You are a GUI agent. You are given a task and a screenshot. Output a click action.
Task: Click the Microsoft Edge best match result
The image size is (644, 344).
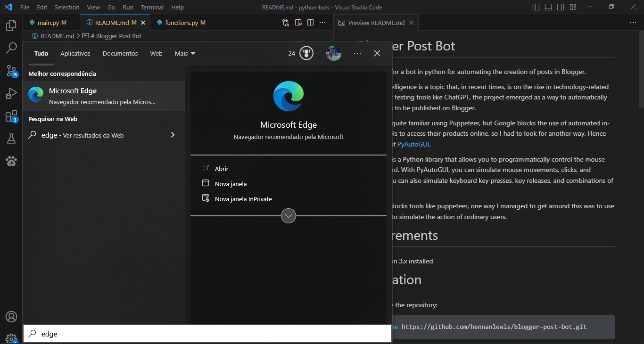(x=104, y=96)
